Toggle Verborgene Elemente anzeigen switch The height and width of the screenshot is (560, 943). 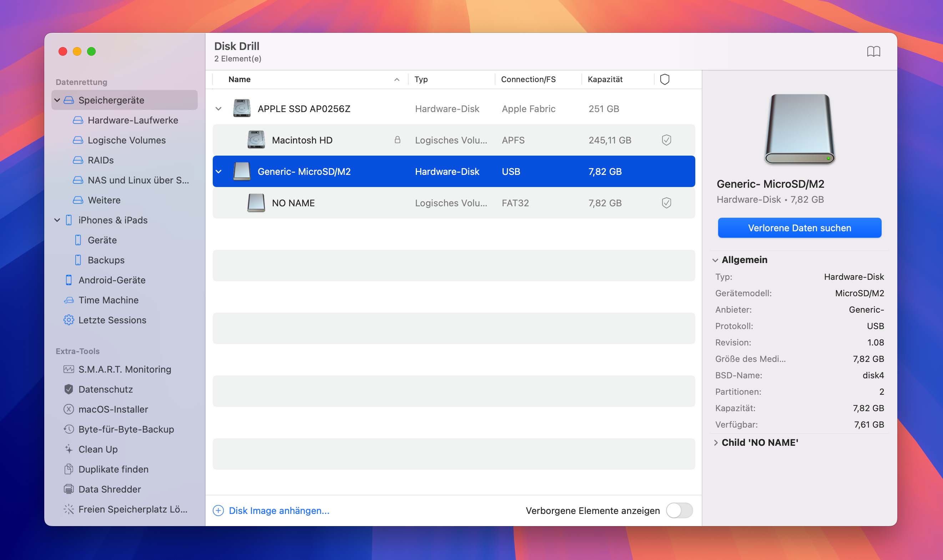coord(680,510)
